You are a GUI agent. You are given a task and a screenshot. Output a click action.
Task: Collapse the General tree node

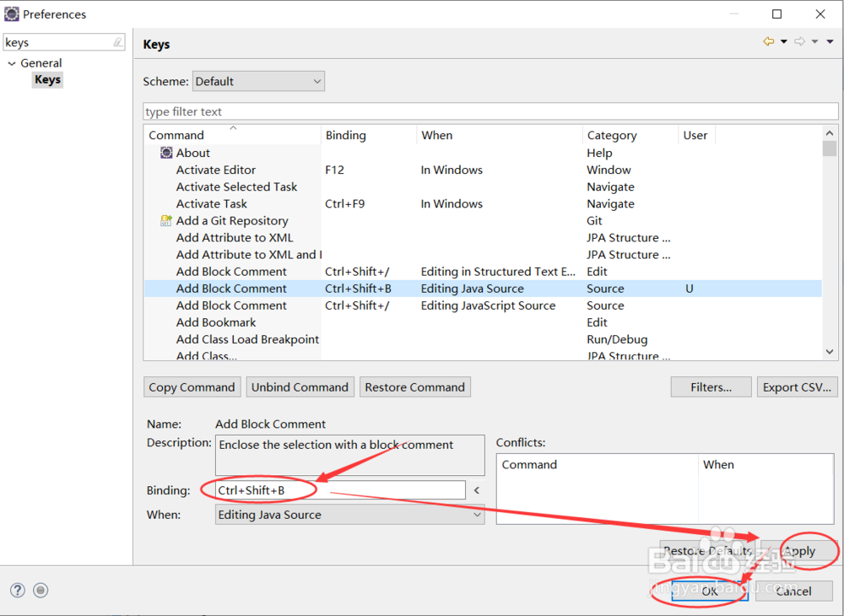12,63
